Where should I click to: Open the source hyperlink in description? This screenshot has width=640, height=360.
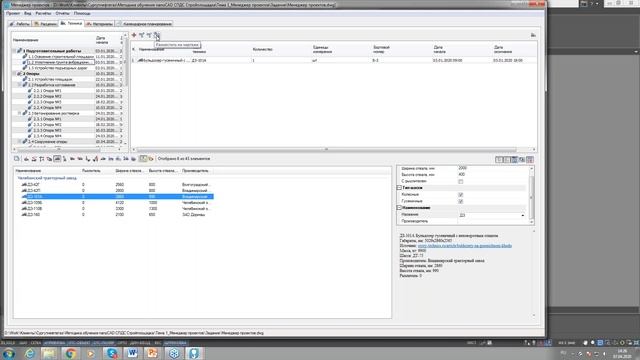(x=464, y=246)
